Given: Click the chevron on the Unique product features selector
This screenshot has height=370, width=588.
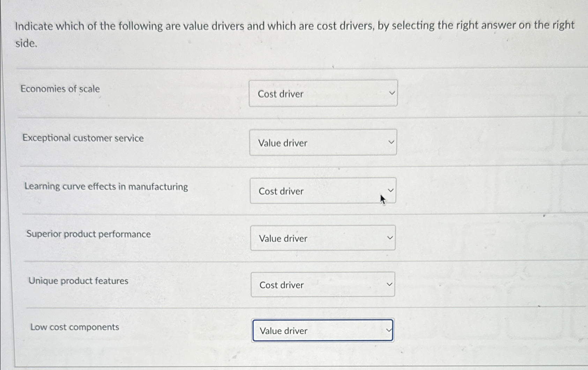Looking at the screenshot, I should pyautogui.click(x=390, y=284).
